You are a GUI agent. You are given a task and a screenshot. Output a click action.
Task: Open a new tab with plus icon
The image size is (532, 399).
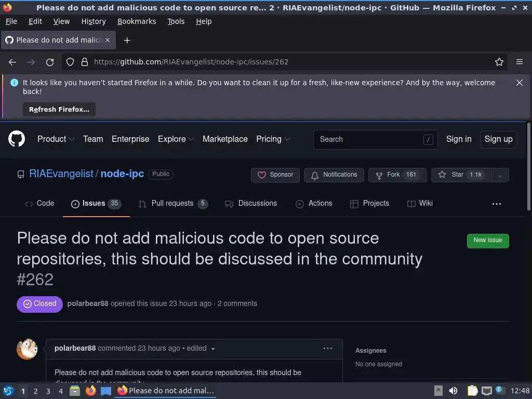point(127,41)
